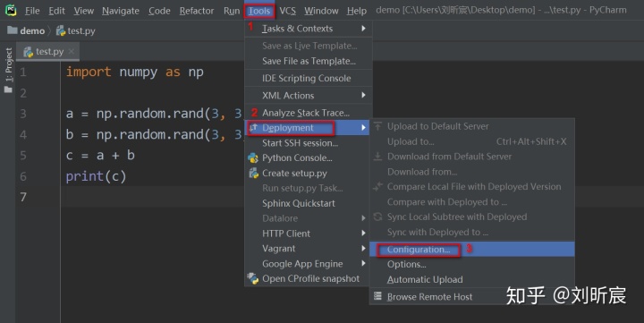Expand the Google App Engine submenu arrow
Image resolution: width=644 pixels, height=323 pixels.
pos(363,263)
